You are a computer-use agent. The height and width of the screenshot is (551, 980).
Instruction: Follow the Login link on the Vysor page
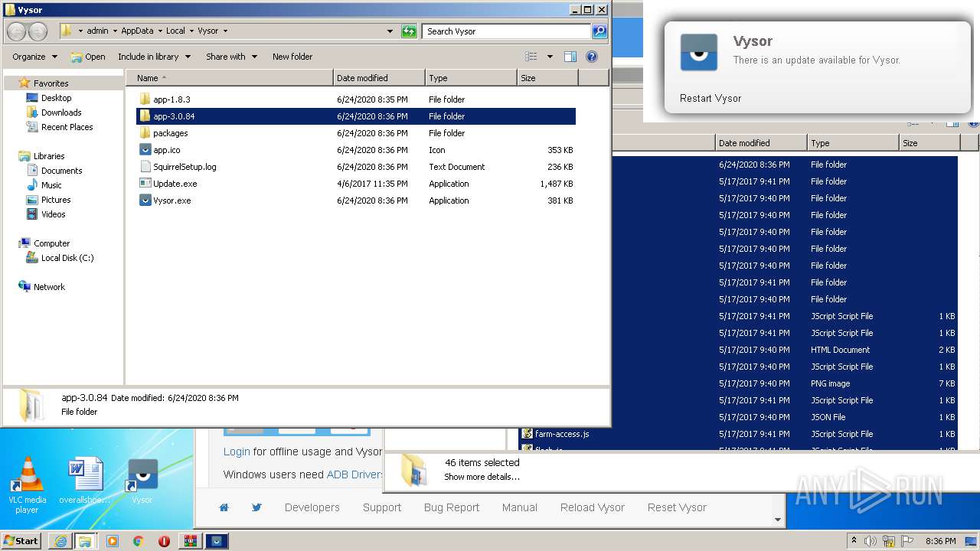click(237, 452)
